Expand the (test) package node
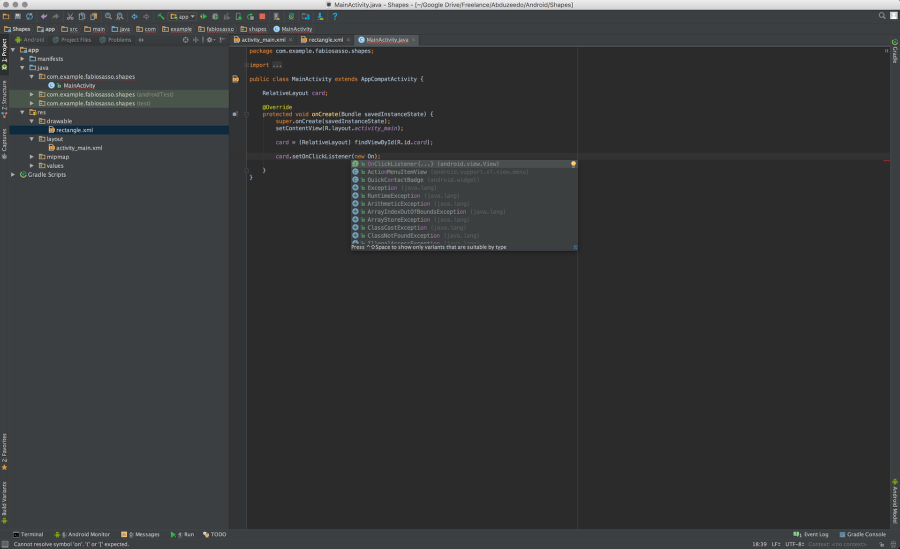The width and height of the screenshot is (900, 549). click(x=32, y=103)
